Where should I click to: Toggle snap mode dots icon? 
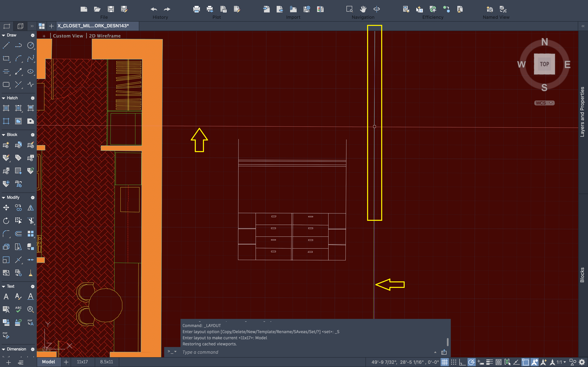pyautogui.click(x=454, y=362)
